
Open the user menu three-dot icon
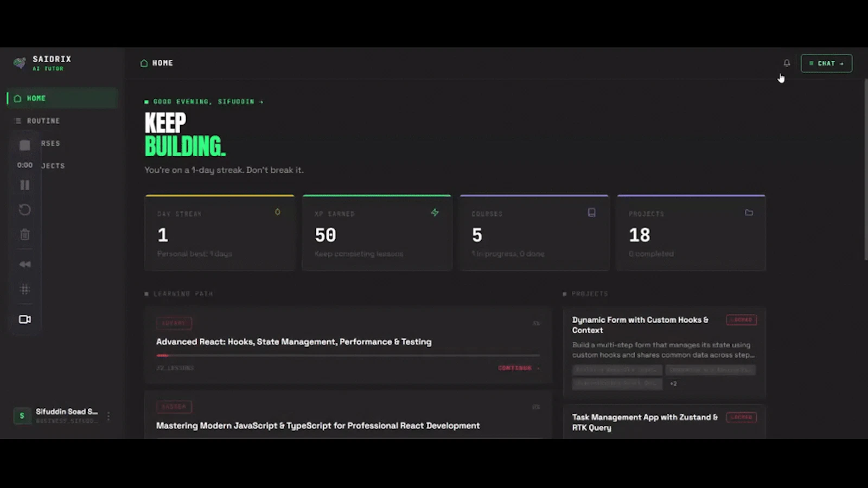[108, 416]
